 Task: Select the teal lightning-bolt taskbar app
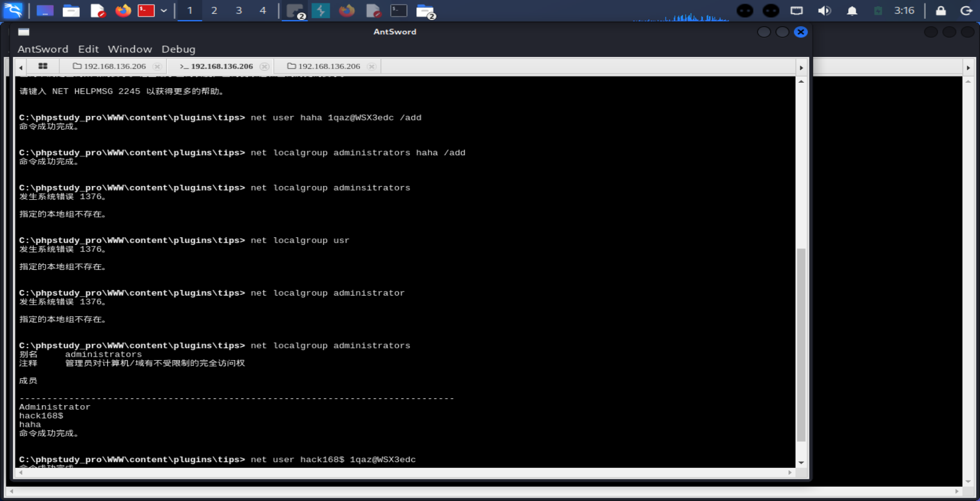pos(321,10)
